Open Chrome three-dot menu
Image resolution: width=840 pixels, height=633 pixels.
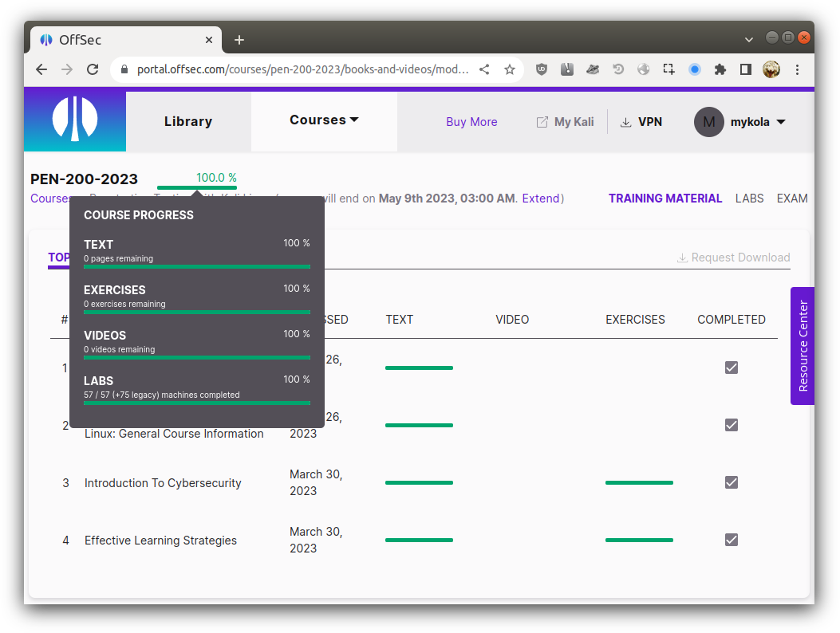click(x=797, y=69)
